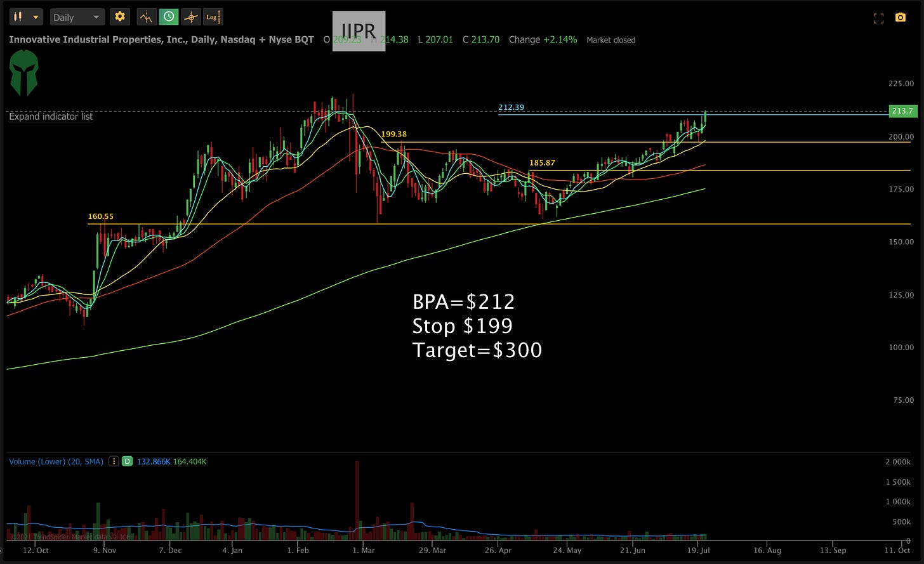
Task: Click the 100.00 price axis label
Action: point(902,347)
